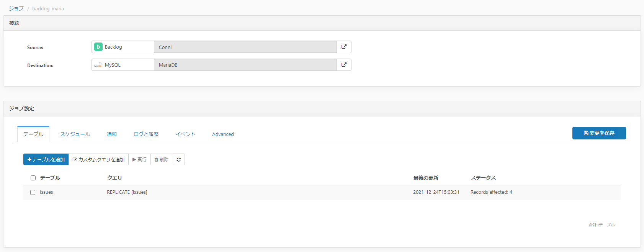Follow the ジョブ breadcrumb link
Viewport: 644px width, 252px height.
[16, 8]
